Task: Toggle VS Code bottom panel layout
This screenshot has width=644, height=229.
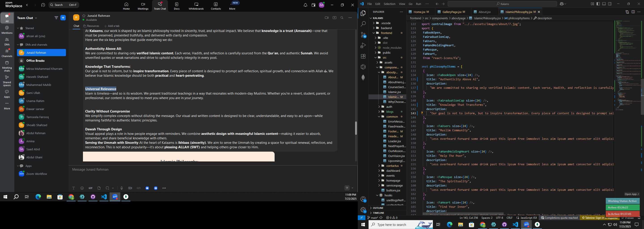Action: coord(604,4)
